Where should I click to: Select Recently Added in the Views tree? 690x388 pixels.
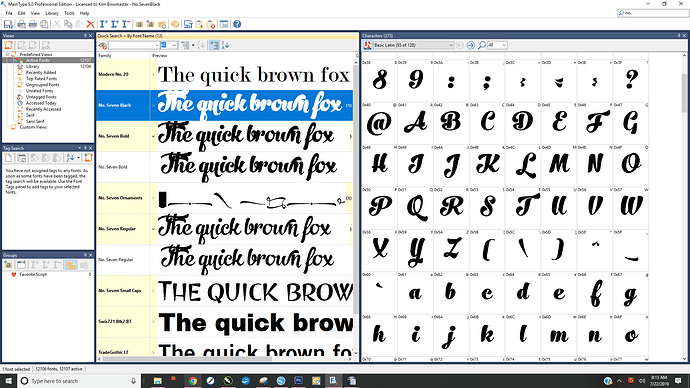[x=41, y=73]
